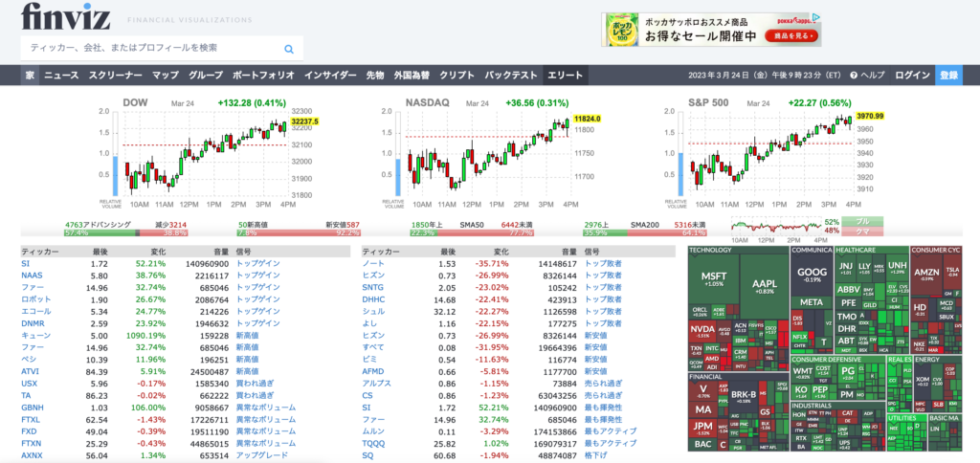Click the 商品を見る ad button
Image resolution: width=980 pixels, height=463 pixels.
point(790,36)
